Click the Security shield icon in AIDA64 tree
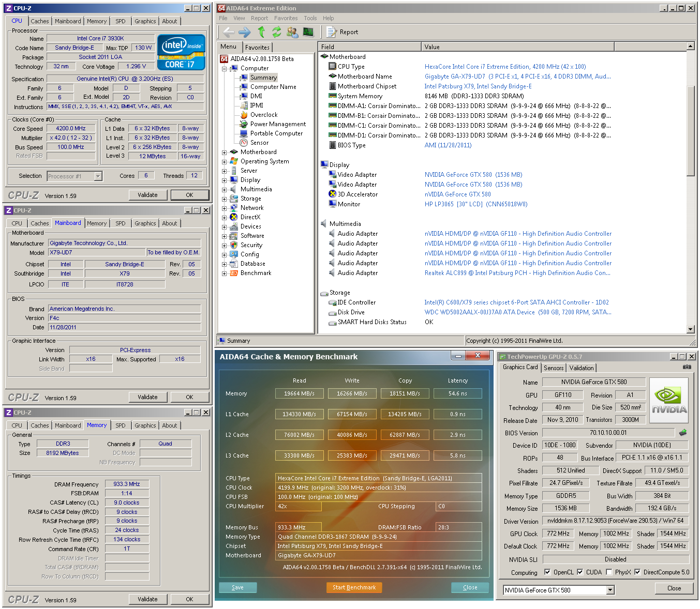Viewport: 700px width, 609px height. pyautogui.click(x=234, y=245)
